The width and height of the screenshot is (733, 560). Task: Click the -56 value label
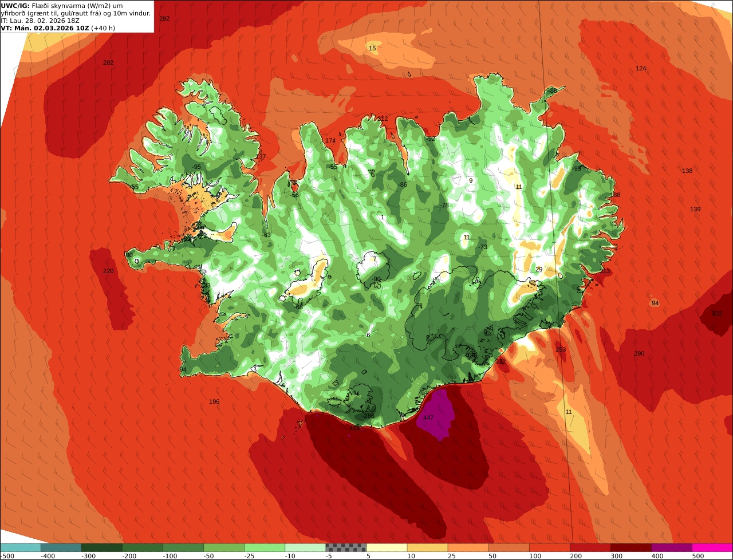[x=294, y=195]
